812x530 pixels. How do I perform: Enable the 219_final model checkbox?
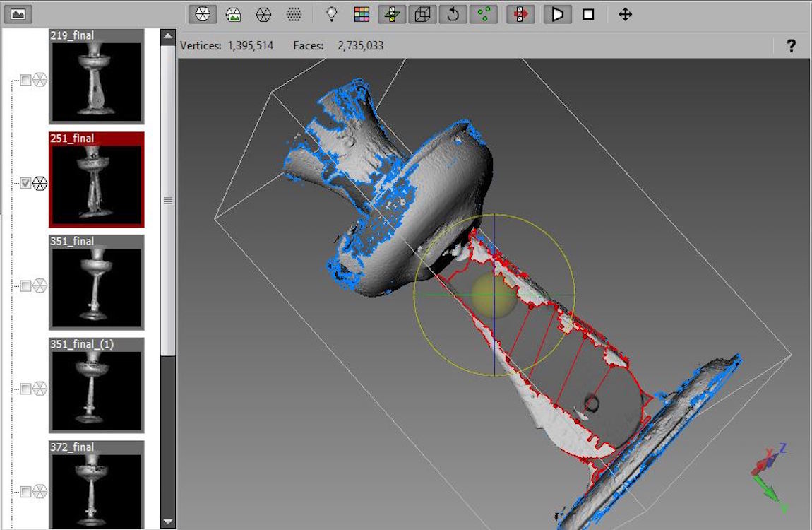[x=25, y=81]
